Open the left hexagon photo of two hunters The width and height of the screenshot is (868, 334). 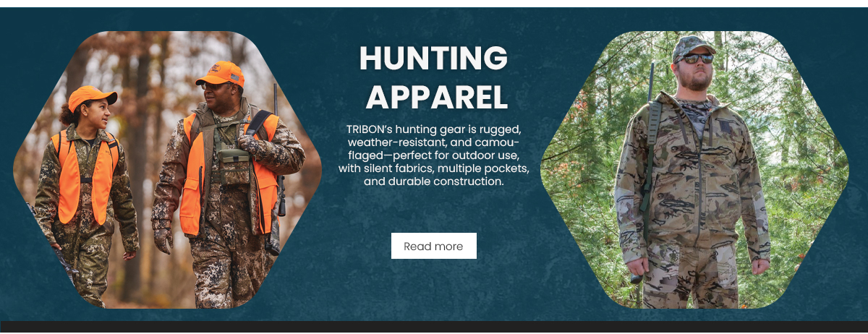pos(167,170)
